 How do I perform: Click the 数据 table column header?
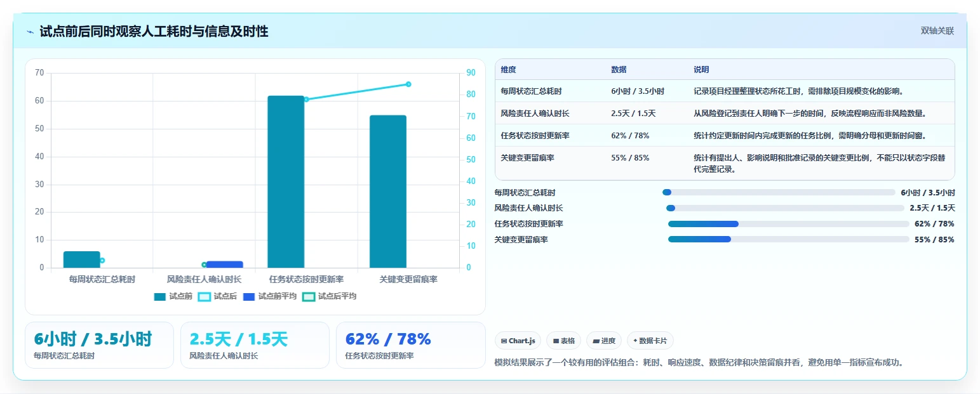click(x=619, y=70)
